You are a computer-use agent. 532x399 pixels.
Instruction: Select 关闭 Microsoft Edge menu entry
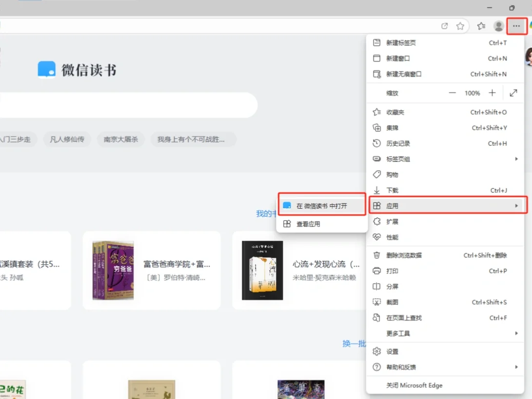(x=445, y=385)
